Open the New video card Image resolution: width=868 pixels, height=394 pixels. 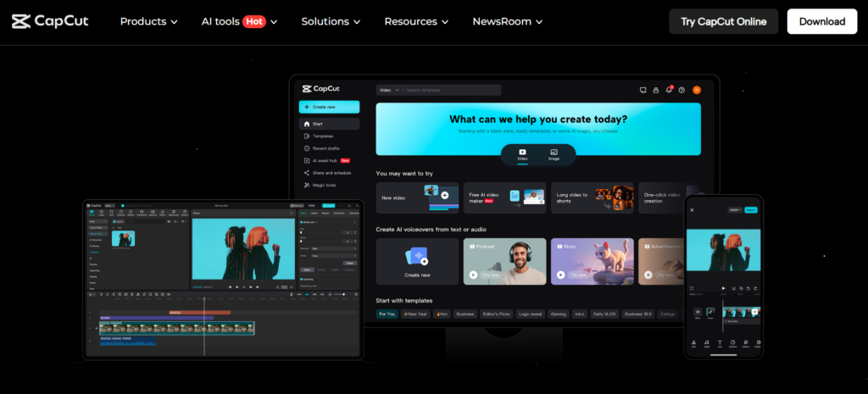pyautogui.click(x=417, y=198)
